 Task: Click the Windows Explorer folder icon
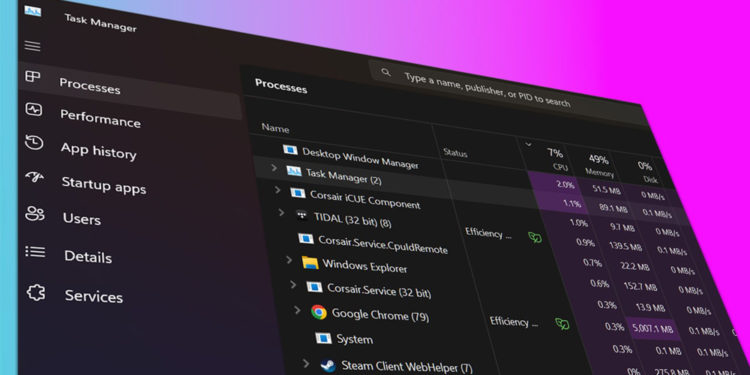coord(310,263)
